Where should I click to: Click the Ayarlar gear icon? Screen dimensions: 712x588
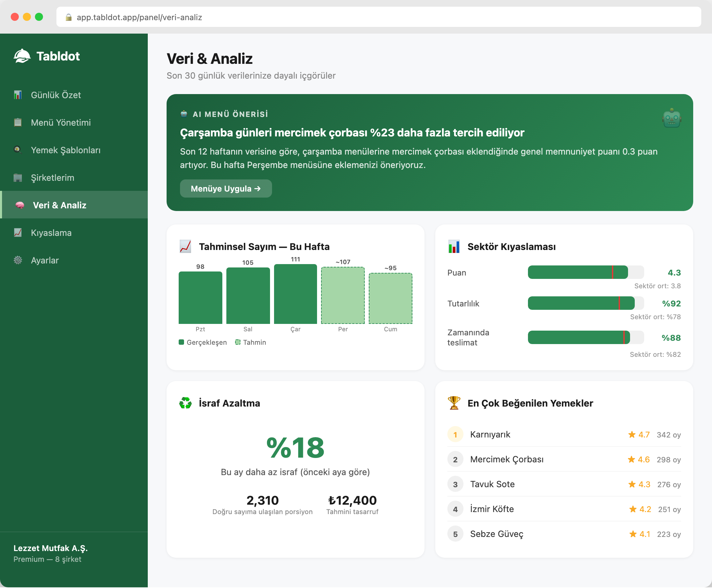coord(18,260)
